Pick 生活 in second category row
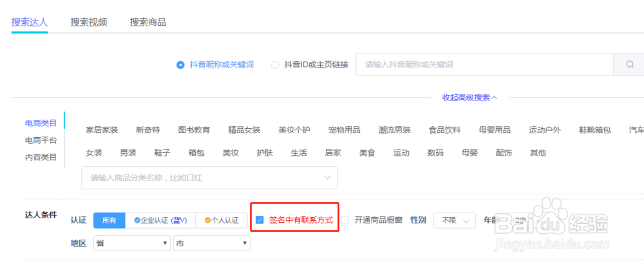Screen dimensions: 644x266 (299, 153)
